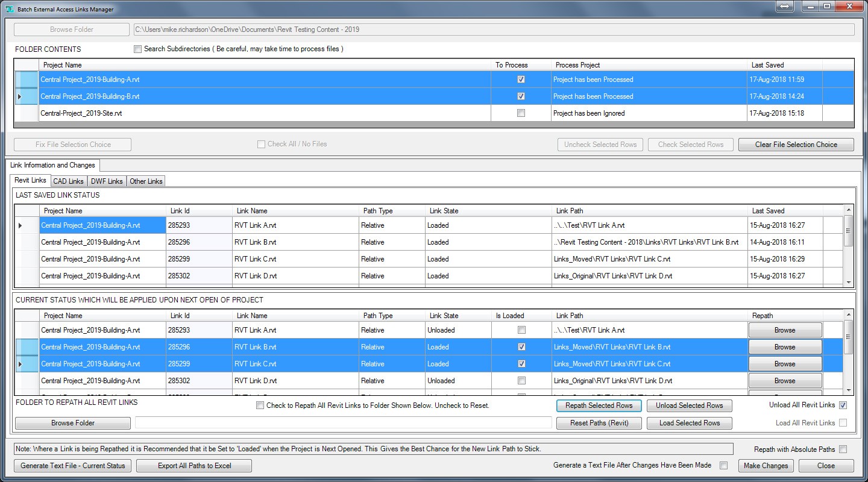Switch to the Revit Links tab
This screenshot has height=482, width=868.
pyautogui.click(x=30, y=180)
